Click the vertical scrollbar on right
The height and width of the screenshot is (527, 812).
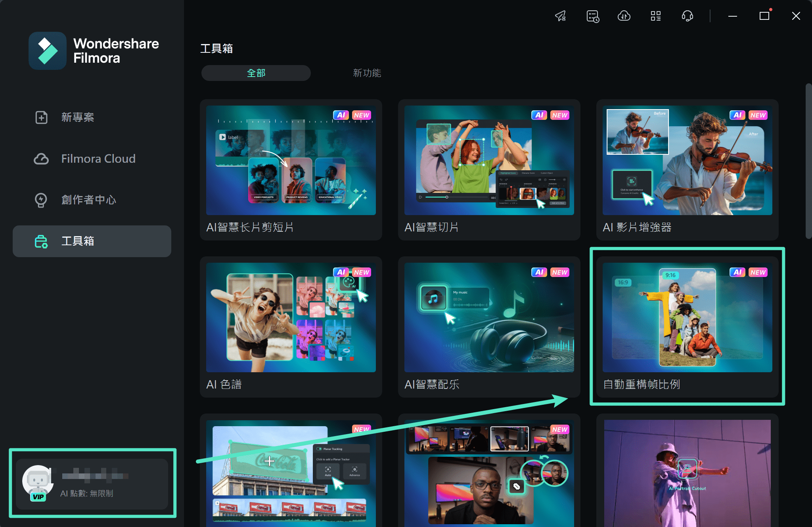[x=808, y=161]
